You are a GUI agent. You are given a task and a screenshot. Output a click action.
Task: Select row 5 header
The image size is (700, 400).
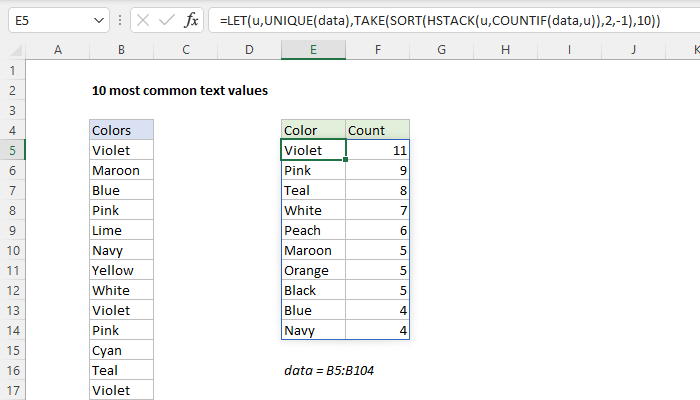pyautogui.click(x=12, y=150)
